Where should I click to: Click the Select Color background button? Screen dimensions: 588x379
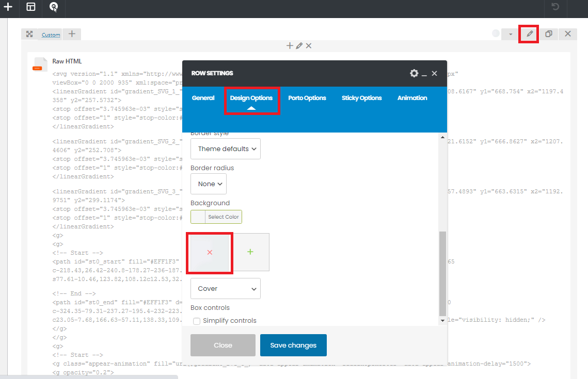pos(216,217)
